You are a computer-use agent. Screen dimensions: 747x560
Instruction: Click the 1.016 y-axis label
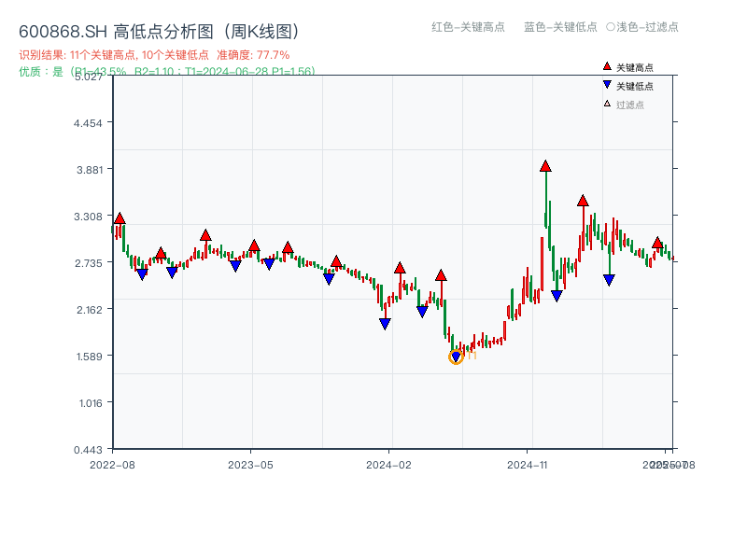91,403
